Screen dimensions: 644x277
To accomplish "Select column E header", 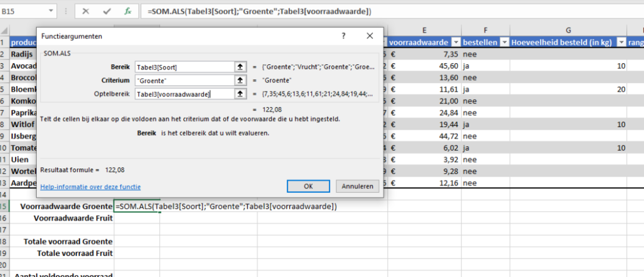I will pos(424,30).
